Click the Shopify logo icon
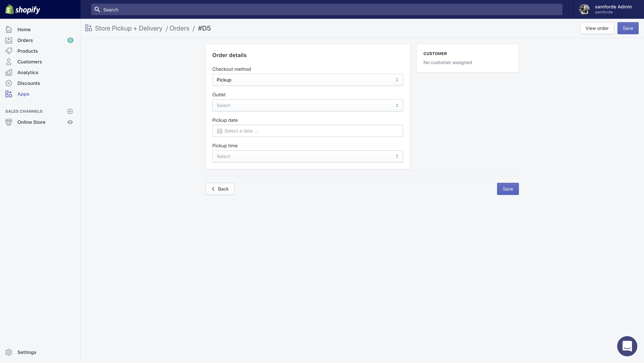644x363 pixels. 10,10
